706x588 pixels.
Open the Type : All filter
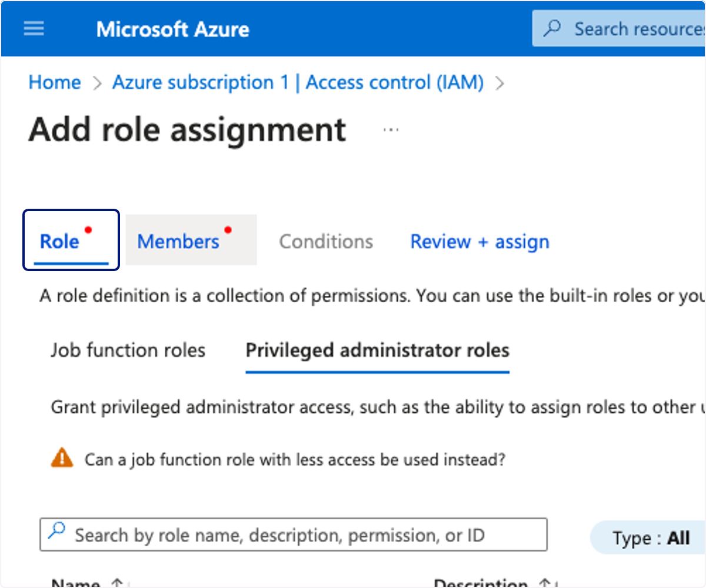point(648,537)
